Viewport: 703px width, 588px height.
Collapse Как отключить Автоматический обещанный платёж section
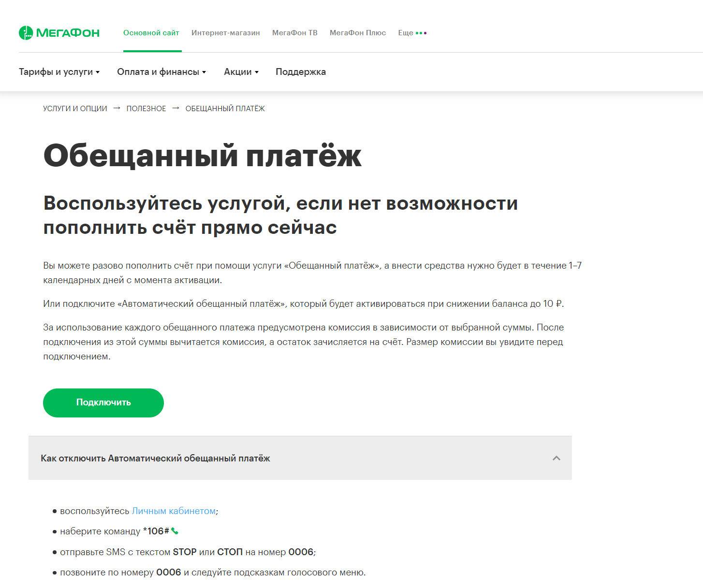(x=300, y=458)
